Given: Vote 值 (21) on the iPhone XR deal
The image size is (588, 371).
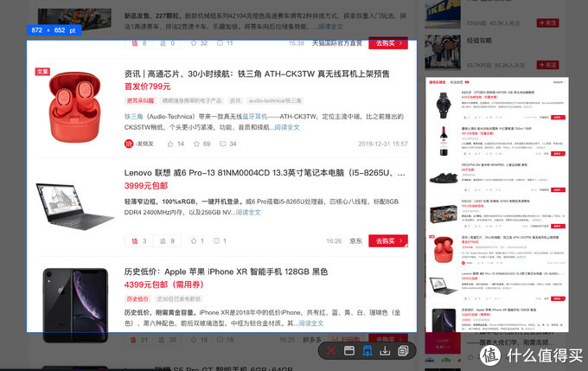Looking at the screenshot, I should coord(138,340).
